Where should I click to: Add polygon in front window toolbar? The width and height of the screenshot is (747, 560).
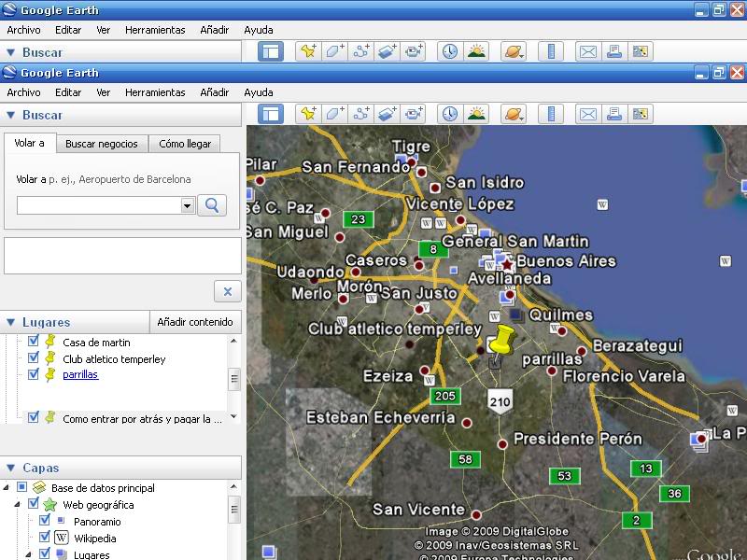334,114
